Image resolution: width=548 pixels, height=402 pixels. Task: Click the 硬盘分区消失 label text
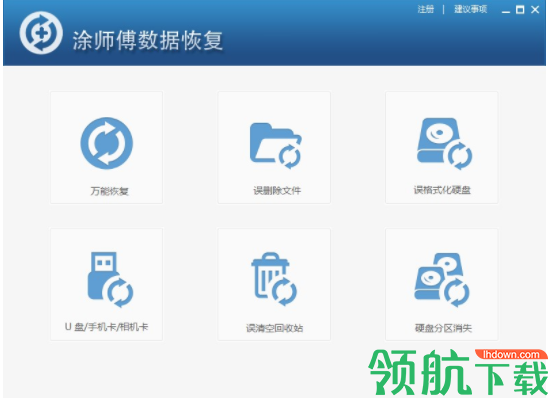443,328
